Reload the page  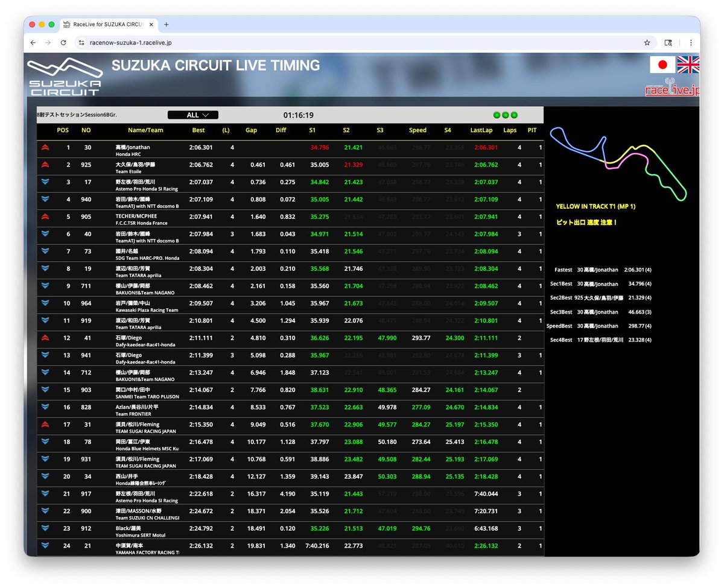(x=63, y=43)
